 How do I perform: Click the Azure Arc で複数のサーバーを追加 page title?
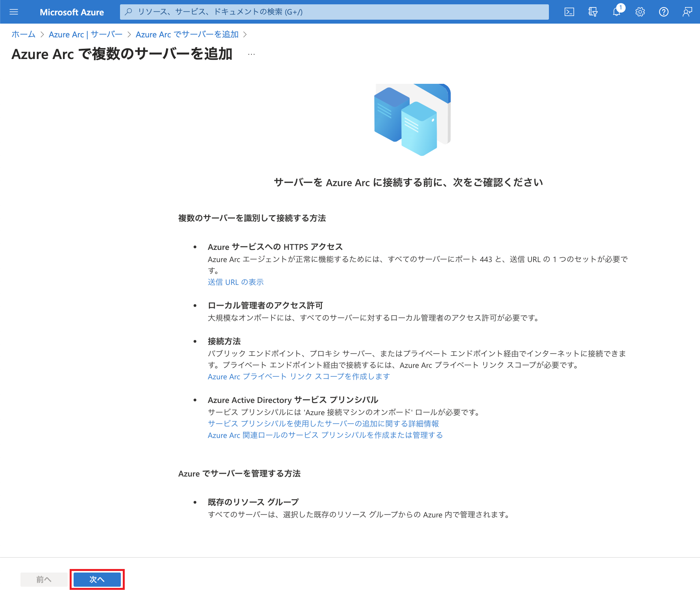122,54
